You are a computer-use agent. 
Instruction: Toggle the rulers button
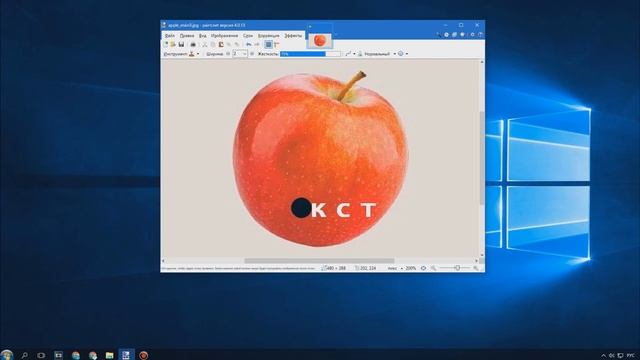276,44
